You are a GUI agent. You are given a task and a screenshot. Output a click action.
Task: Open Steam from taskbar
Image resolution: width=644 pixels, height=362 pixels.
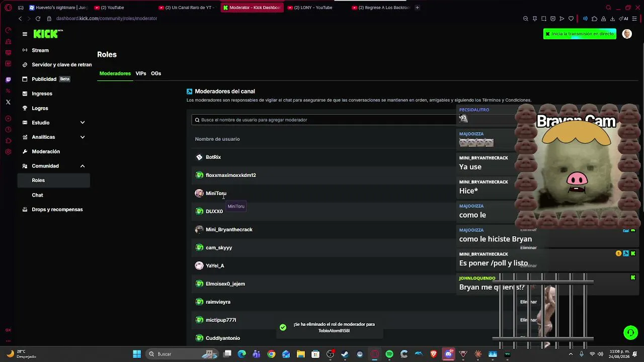pyautogui.click(x=345, y=354)
